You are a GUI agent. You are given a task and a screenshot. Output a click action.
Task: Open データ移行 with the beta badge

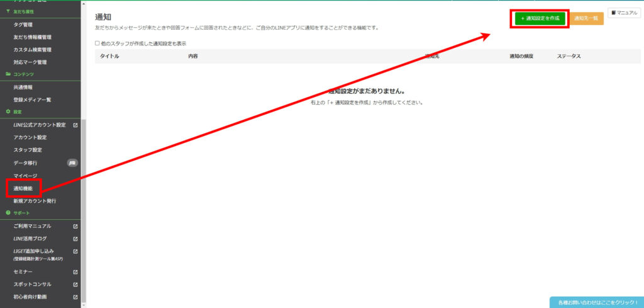pyautogui.click(x=25, y=163)
